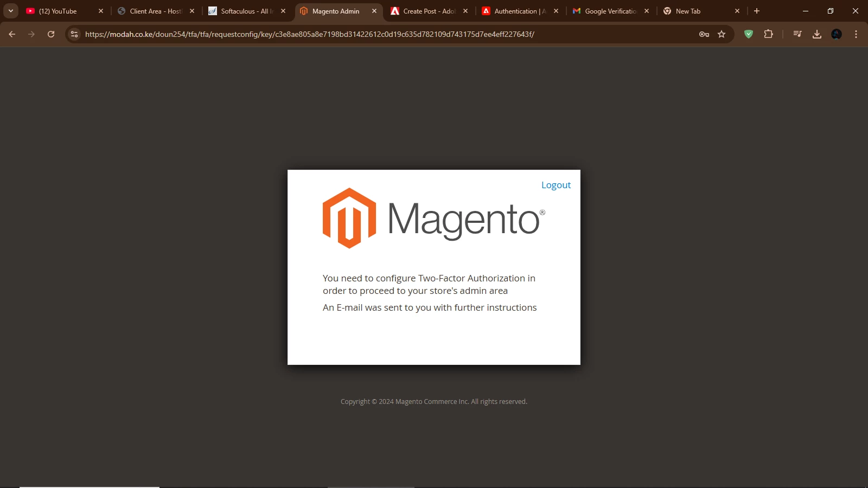Close the YouTube tab
This screenshot has width=868, height=488.
point(101,11)
